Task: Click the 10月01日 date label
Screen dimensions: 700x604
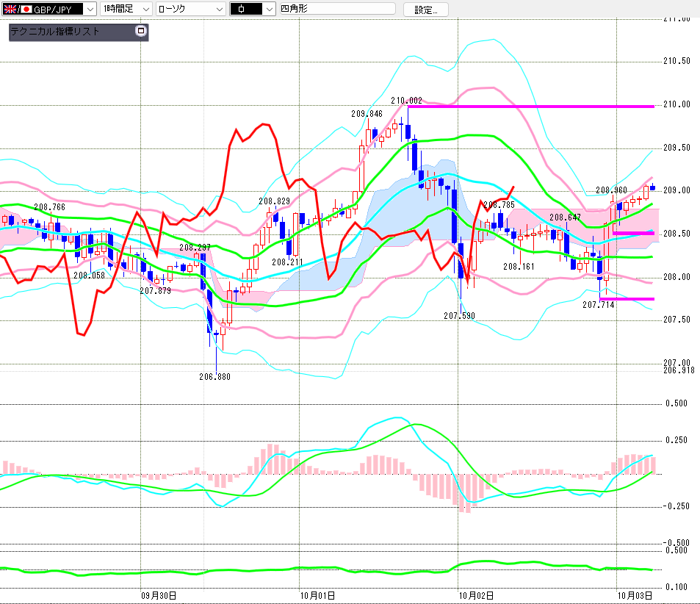Action: click(317, 595)
